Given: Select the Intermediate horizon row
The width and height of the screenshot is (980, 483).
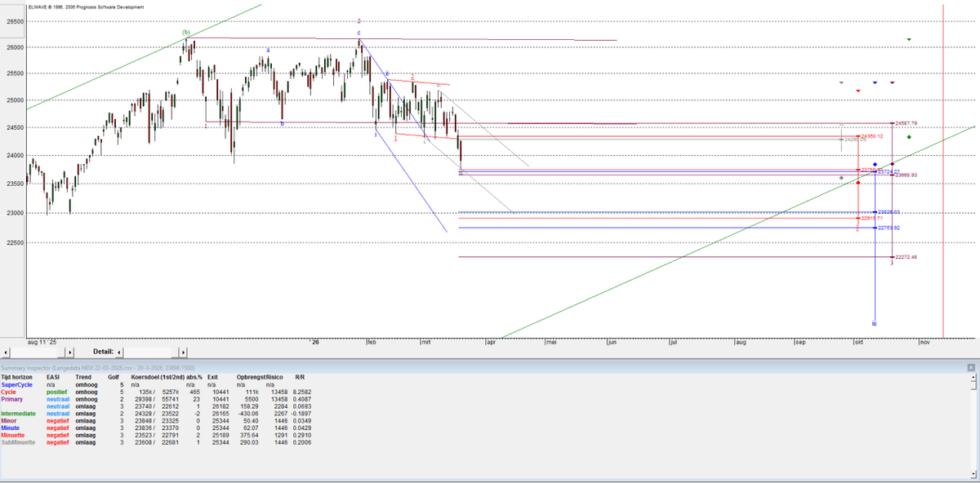Looking at the screenshot, I should (x=155, y=413).
